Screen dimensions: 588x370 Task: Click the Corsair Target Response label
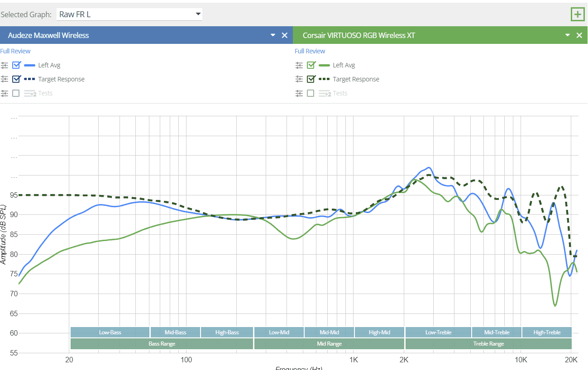pyautogui.click(x=356, y=79)
